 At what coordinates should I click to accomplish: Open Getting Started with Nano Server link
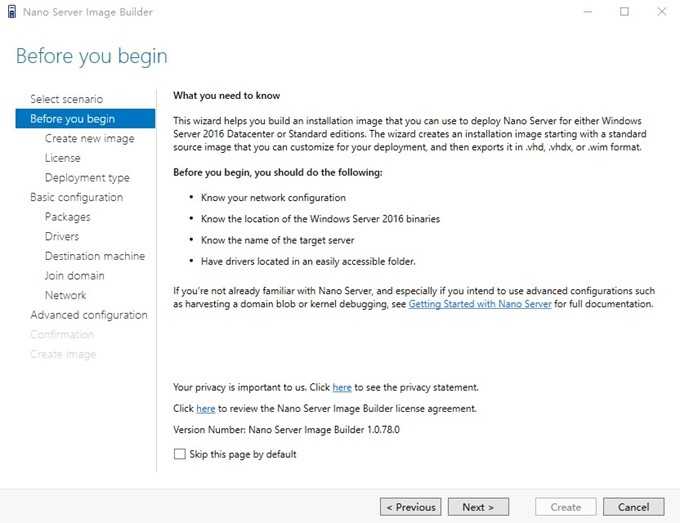[x=480, y=304]
